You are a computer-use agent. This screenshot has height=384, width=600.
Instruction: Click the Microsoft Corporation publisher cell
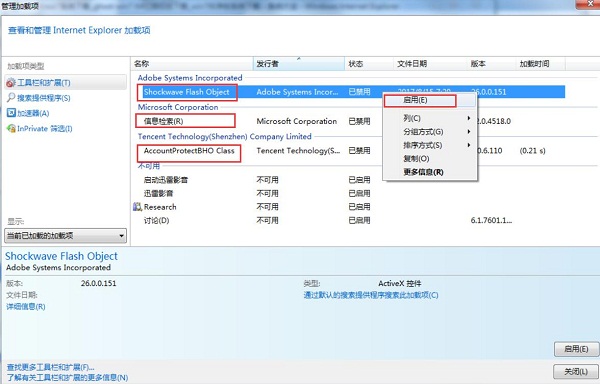(297, 121)
